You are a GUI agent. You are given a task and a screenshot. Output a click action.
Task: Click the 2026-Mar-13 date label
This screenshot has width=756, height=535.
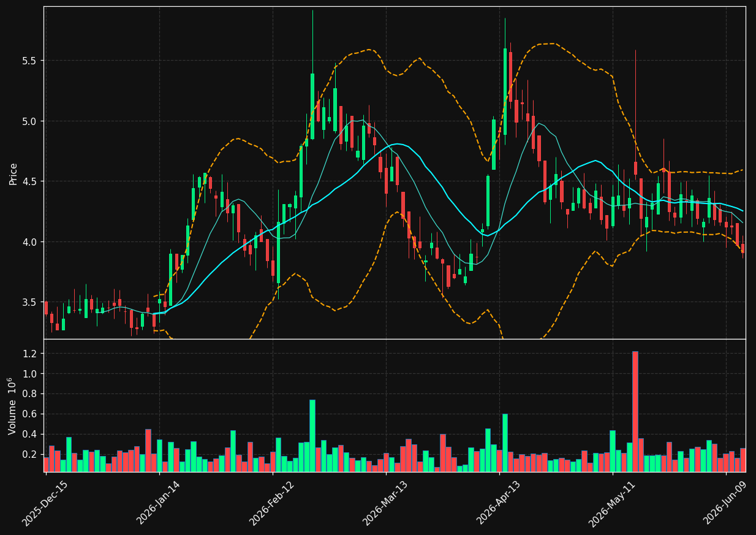point(385,504)
